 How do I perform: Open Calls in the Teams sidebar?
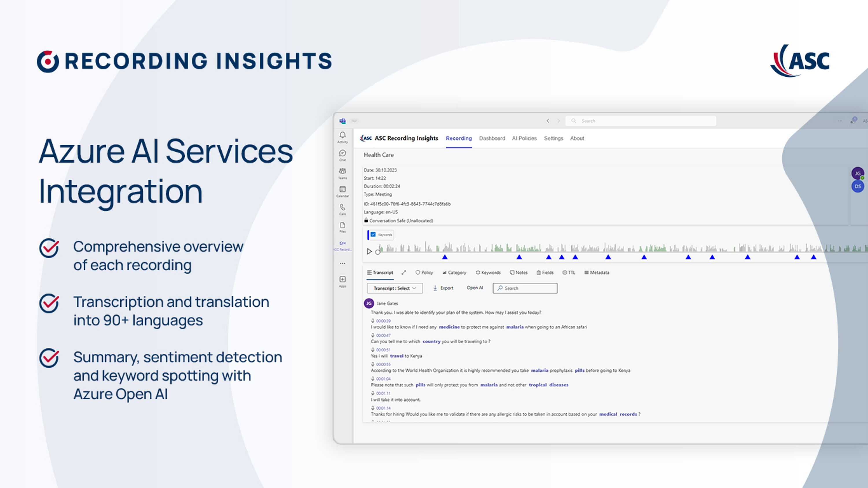point(342,208)
